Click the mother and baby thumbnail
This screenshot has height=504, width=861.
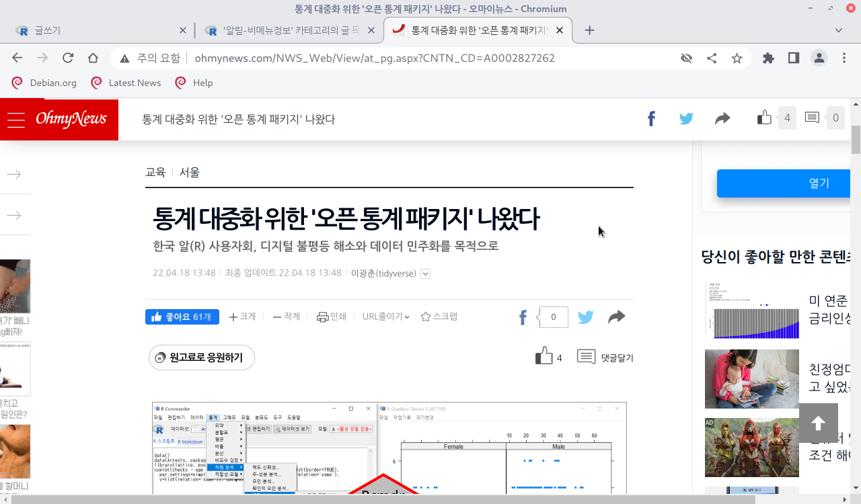click(752, 379)
